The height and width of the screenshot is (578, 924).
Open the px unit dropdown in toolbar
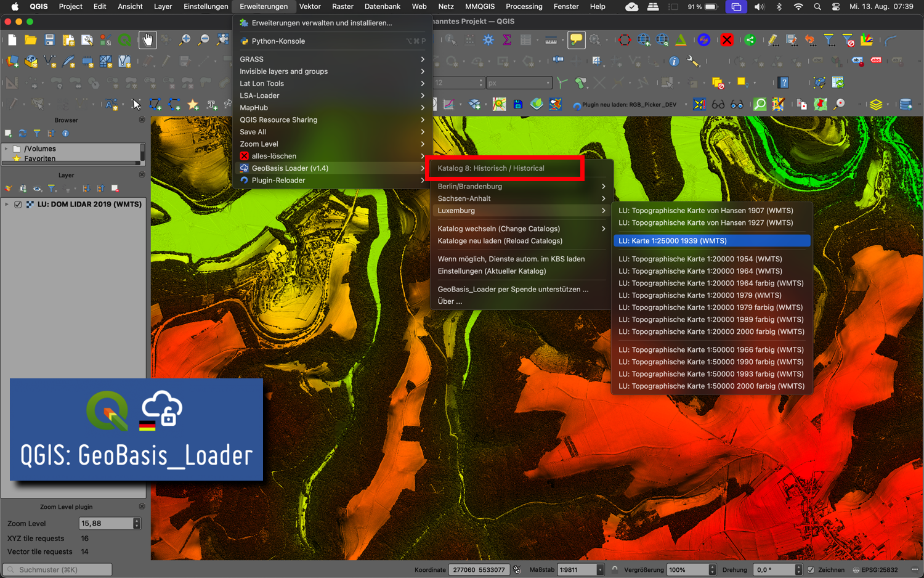(x=519, y=83)
